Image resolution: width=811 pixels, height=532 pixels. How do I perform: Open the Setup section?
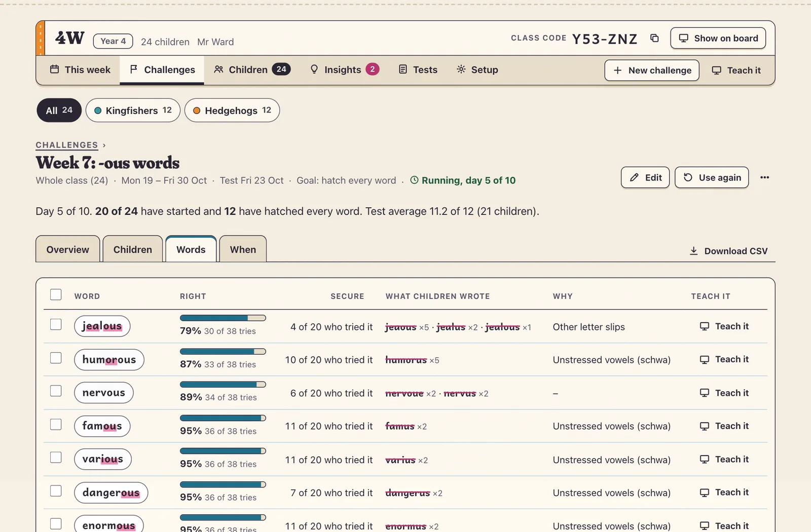(477, 70)
